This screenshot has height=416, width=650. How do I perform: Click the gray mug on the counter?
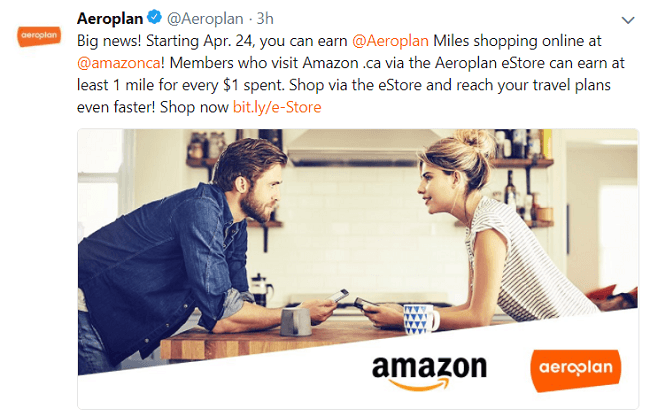pos(296,322)
